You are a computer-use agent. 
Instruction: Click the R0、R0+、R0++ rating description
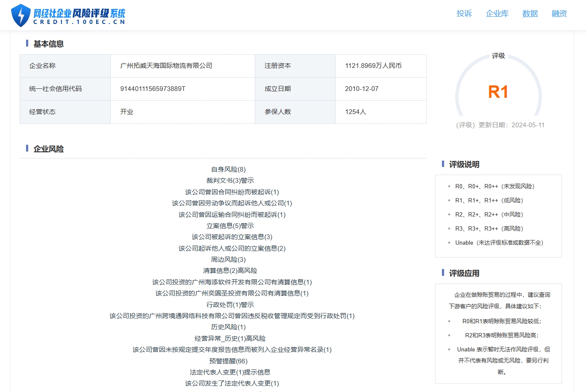(x=495, y=186)
